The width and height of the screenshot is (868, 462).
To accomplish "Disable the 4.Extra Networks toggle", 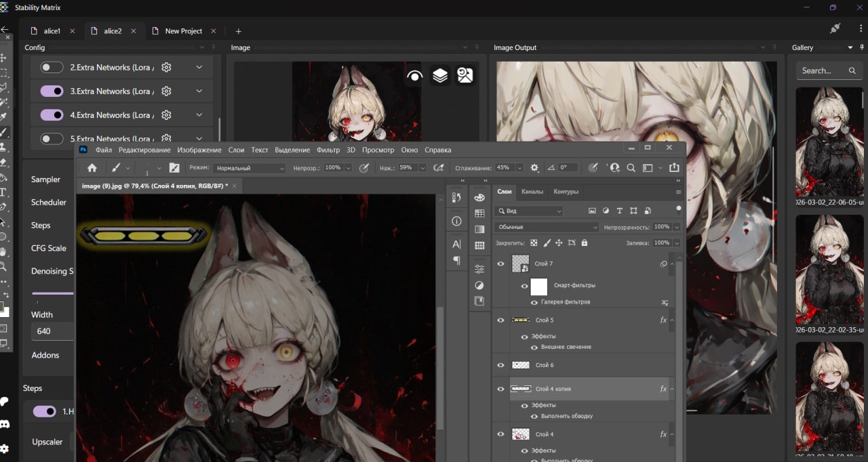I will (52, 115).
